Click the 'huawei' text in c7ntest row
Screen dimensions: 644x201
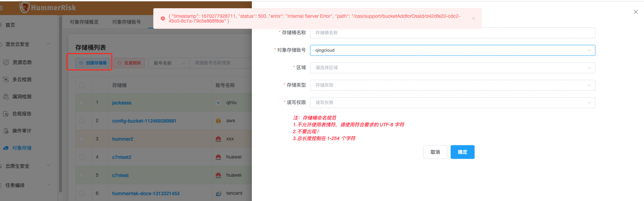234,175
